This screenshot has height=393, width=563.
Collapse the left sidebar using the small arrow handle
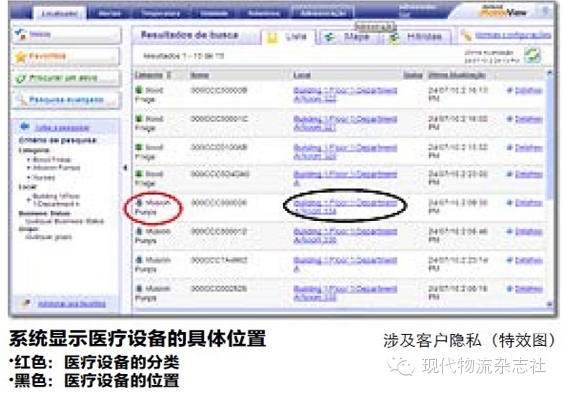click(125, 168)
